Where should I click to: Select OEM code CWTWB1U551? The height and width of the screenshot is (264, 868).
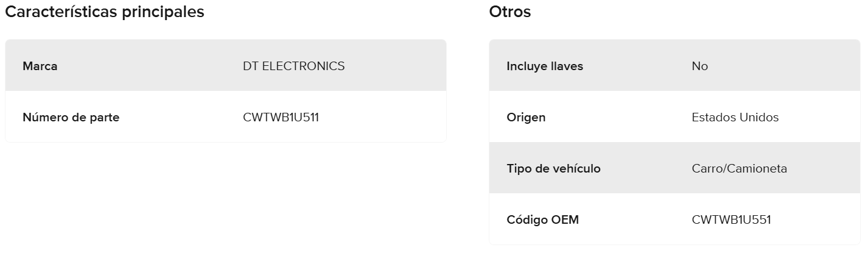pos(731,219)
